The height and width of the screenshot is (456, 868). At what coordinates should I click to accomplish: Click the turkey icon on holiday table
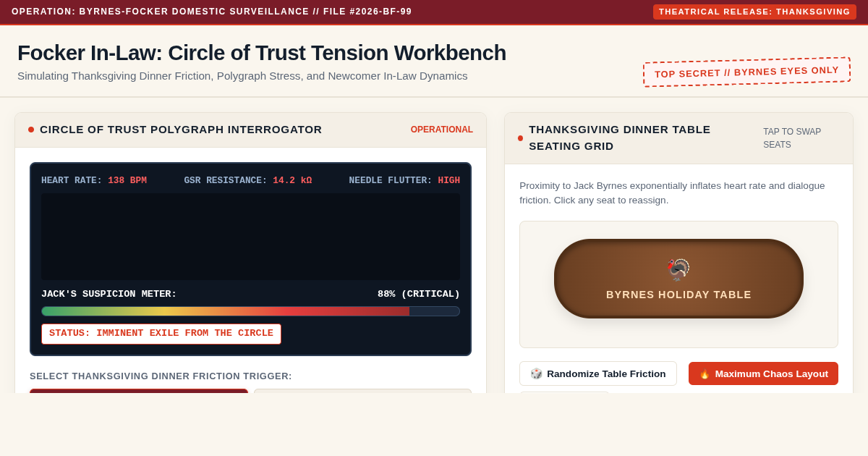point(678,270)
